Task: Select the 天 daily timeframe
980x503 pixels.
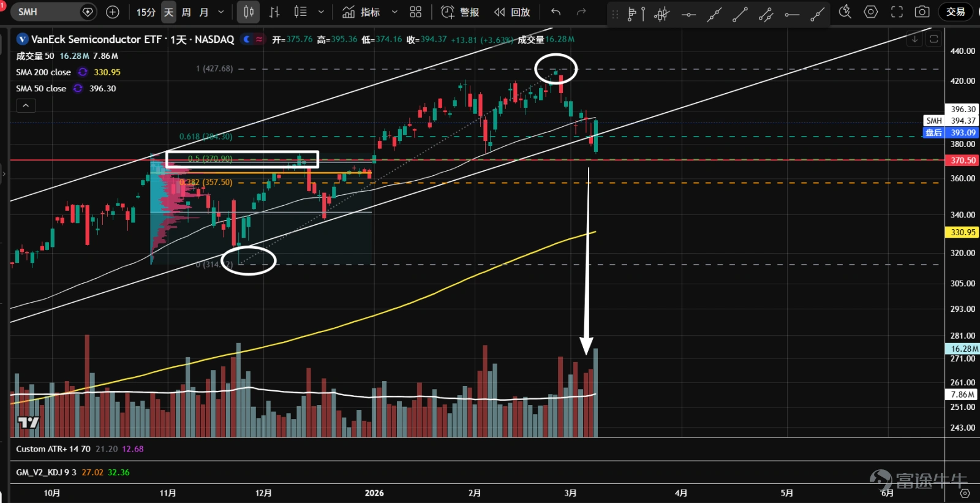Action: tap(169, 12)
